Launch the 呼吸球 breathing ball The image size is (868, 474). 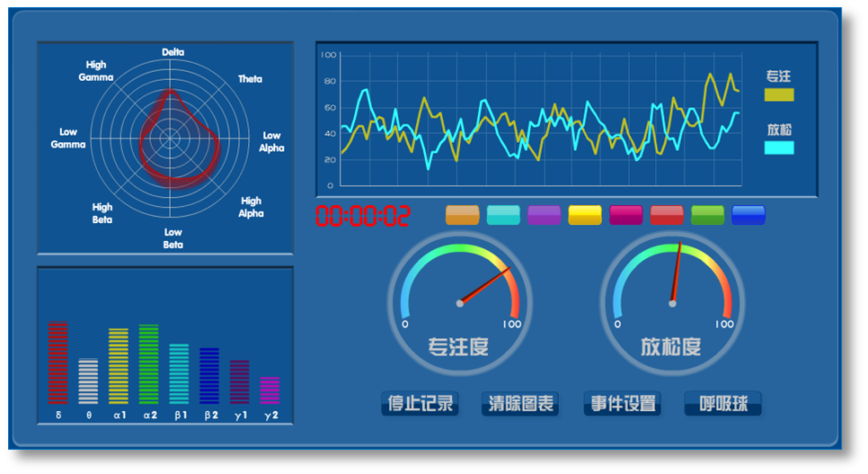click(x=723, y=403)
